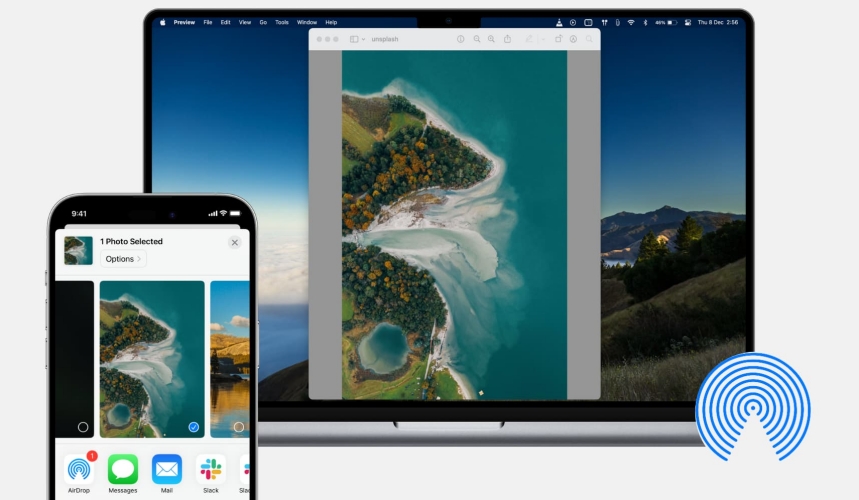Click the paperclip menu bar icon
The width and height of the screenshot is (859, 500).
pos(617,22)
